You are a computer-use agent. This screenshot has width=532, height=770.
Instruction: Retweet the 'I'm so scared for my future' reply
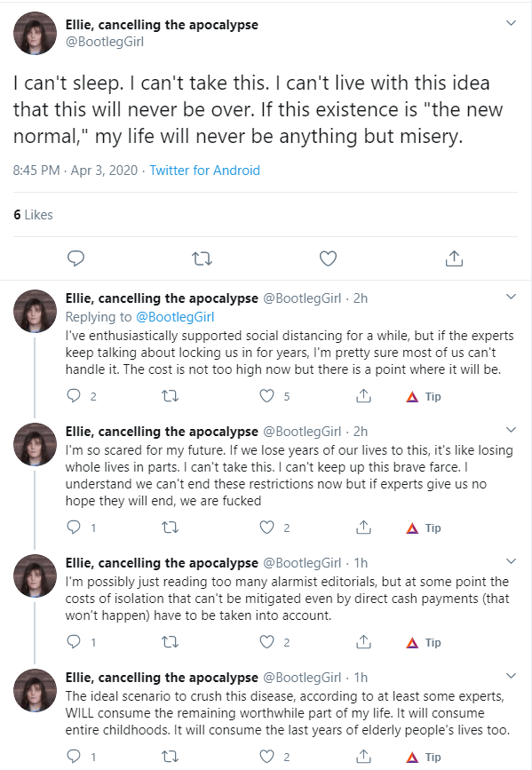pos(170,528)
